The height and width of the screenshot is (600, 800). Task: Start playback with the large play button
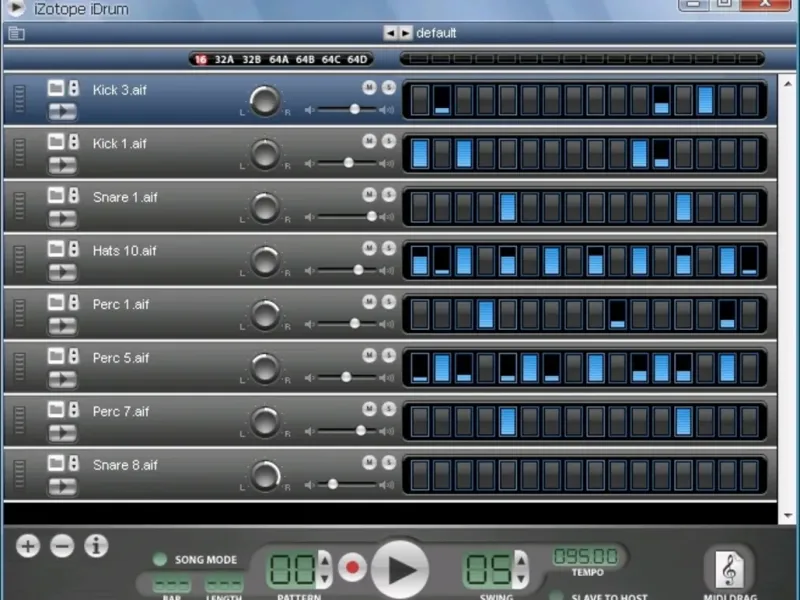tap(401, 569)
